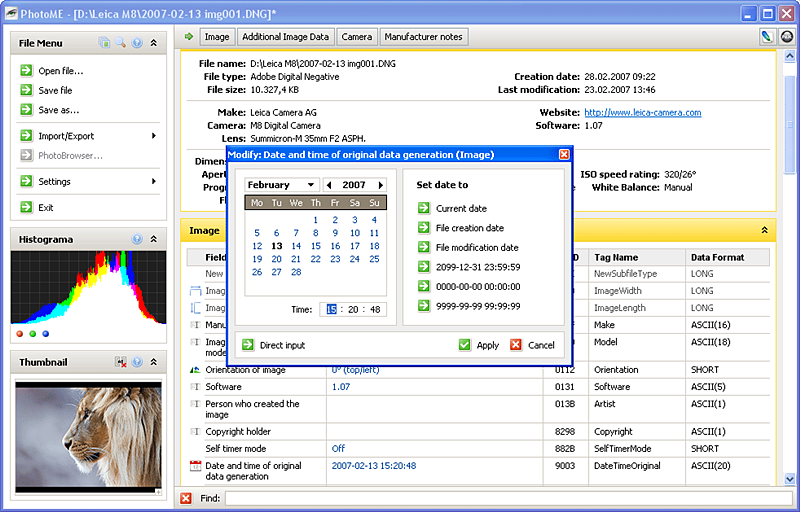
Task: Click the magnifier search icon in File Menu header
Action: pyautogui.click(x=120, y=43)
